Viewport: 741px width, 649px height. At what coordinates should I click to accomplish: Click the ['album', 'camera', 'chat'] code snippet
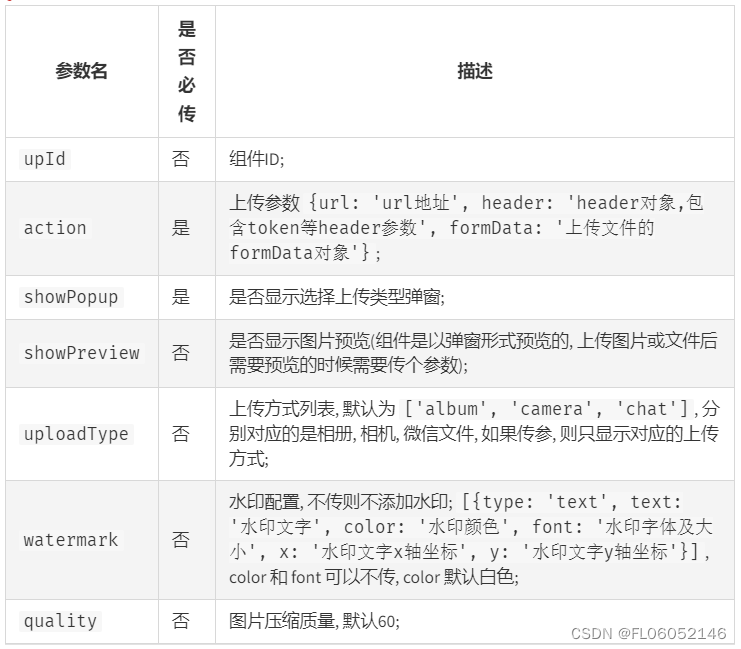[546, 409]
